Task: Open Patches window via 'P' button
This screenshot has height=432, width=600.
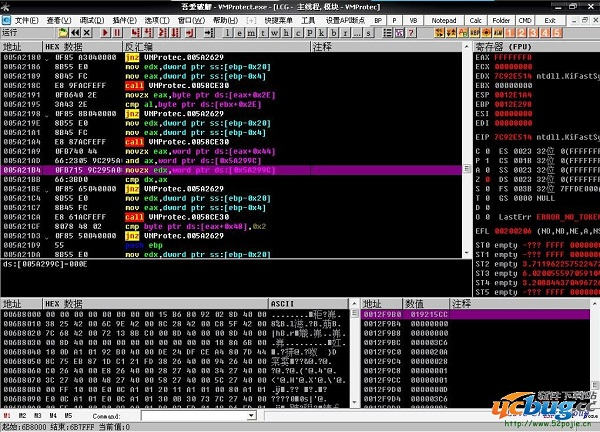Action: click(x=310, y=33)
